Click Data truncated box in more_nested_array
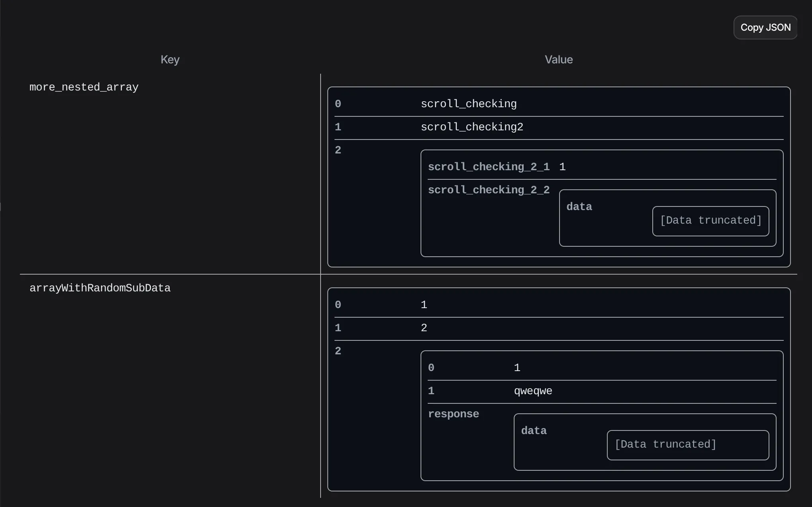Viewport: 812px width, 507px height. (710, 221)
